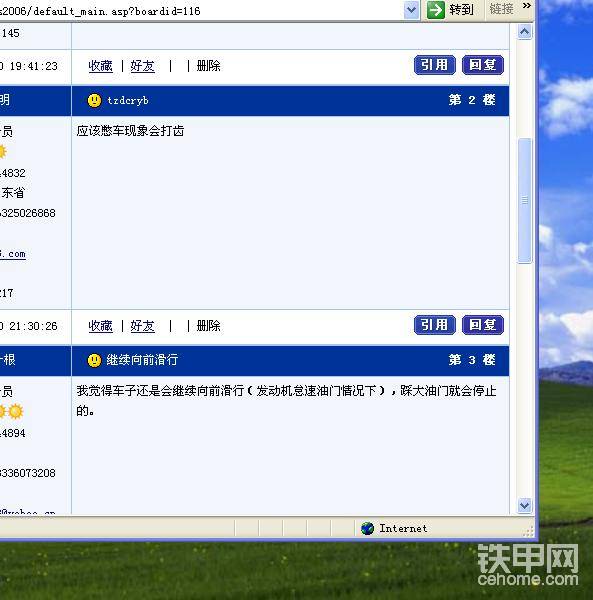Click the tzdcryb post title text
Image resolution: width=593 pixels, height=600 pixels.
[x=128, y=101]
